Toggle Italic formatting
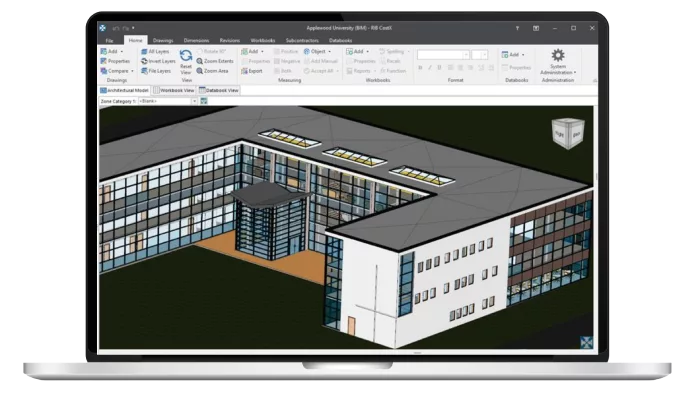 (x=430, y=68)
